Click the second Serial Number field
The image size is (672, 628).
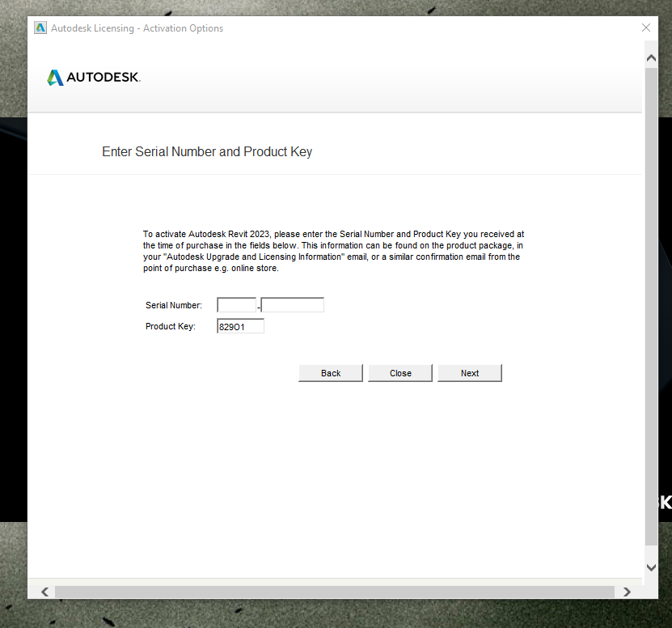[292, 305]
